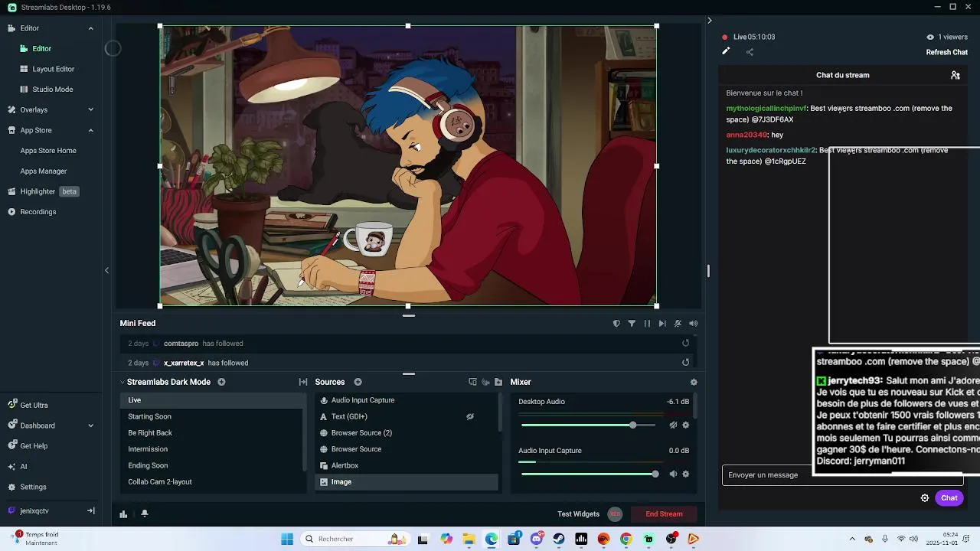
Task: Replay x_xarretex_x follow alert
Action: (x=685, y=363)
